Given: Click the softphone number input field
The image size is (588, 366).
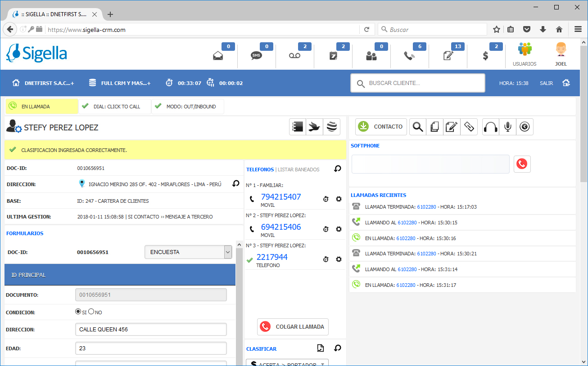Looking at the screenshot, I should 430,164.
